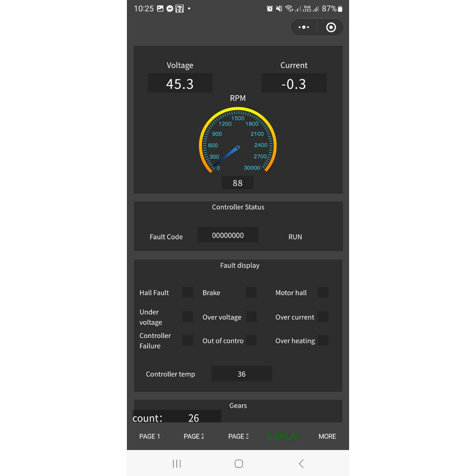The height and width of the screenshot is (476, 476).
Task: Tap the gallery image notification icon
Action: point(160,8)
